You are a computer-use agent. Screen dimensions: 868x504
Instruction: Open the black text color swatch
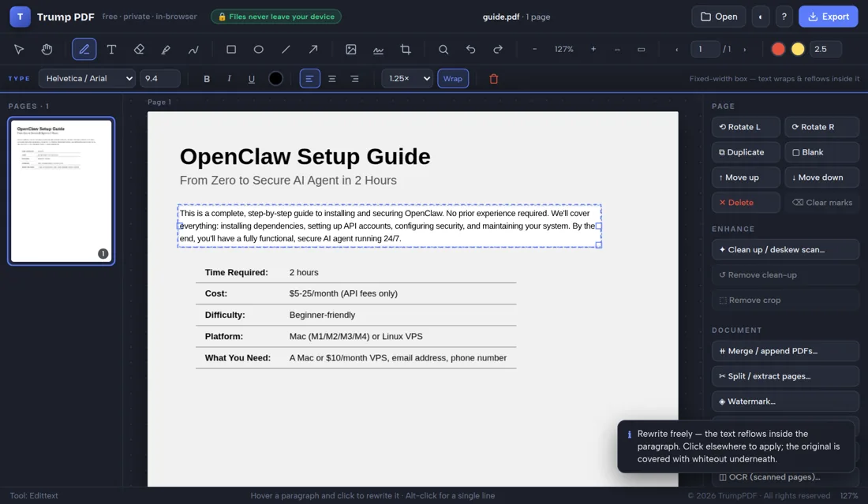275,79
